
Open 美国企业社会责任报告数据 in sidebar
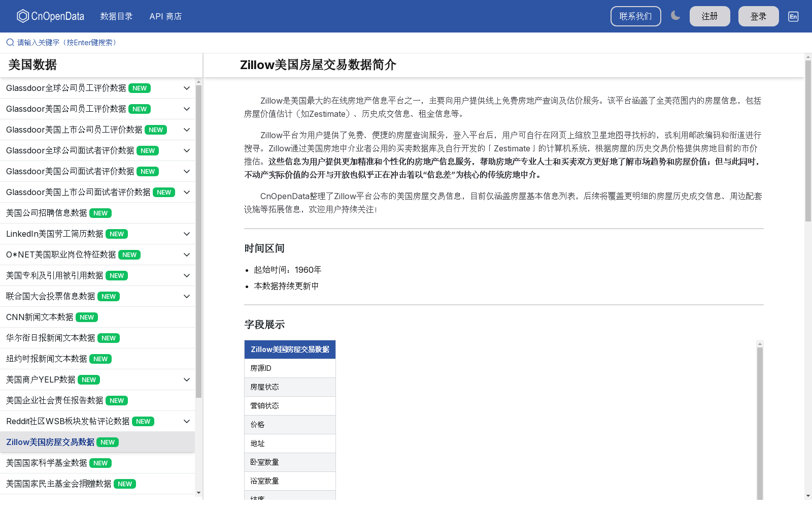tap(97, 400)
